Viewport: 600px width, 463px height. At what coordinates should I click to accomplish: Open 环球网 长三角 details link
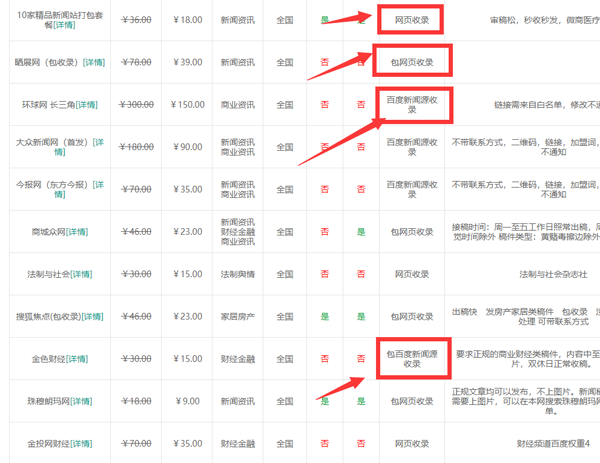coord(87,104)
